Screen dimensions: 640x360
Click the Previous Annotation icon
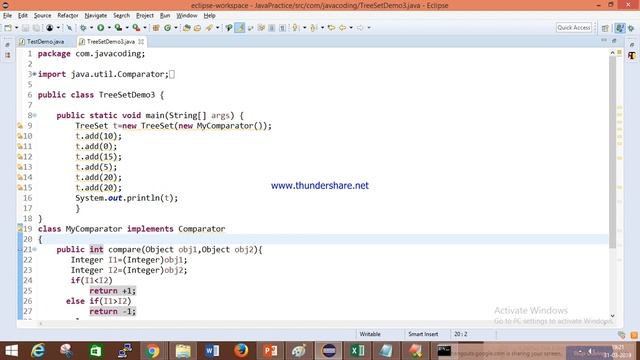(x=313, y=28)
